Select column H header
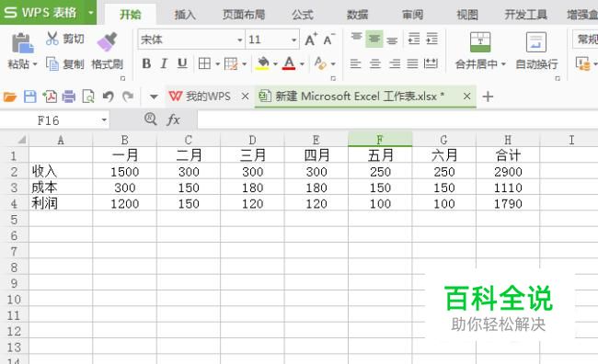This screenshot has height=364, width=598. pyautogui.click(x=508, y=140)
